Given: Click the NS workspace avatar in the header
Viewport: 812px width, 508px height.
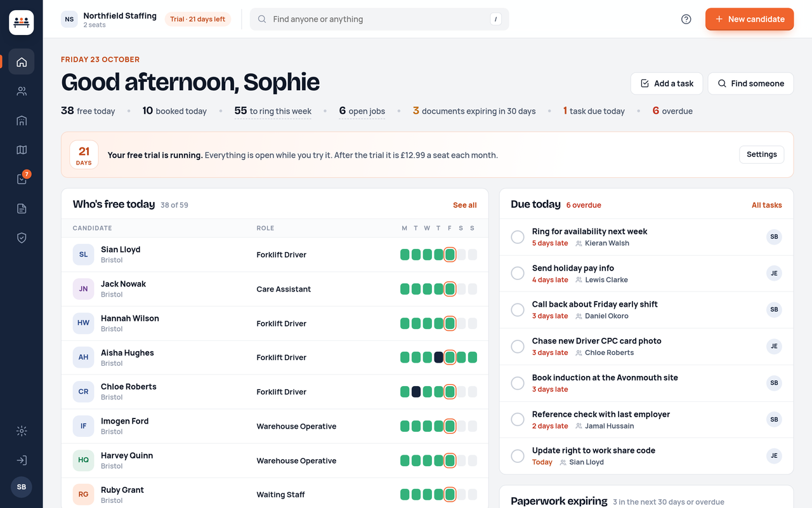Looking at the screenshot, I should [x=69, y=19].
